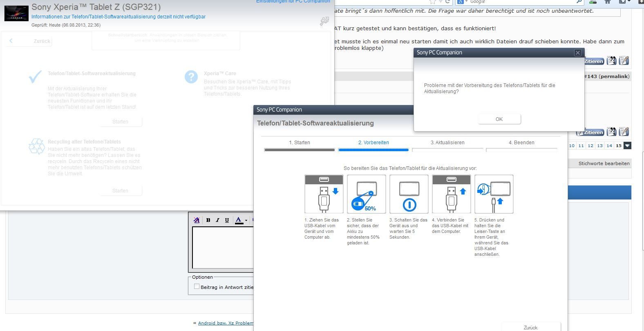Start the Telefon/Tablet-Softwareaktualisierung

(120, 121)
